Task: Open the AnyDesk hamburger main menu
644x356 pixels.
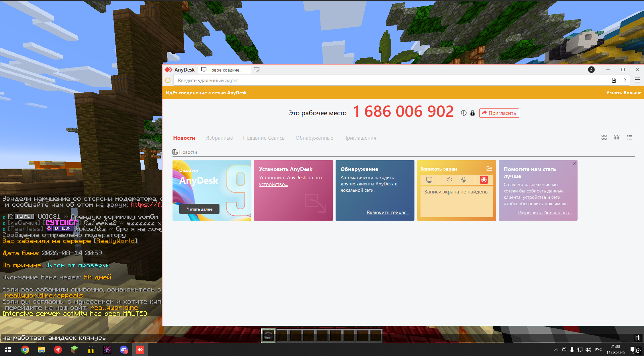Action: [638, 80]
